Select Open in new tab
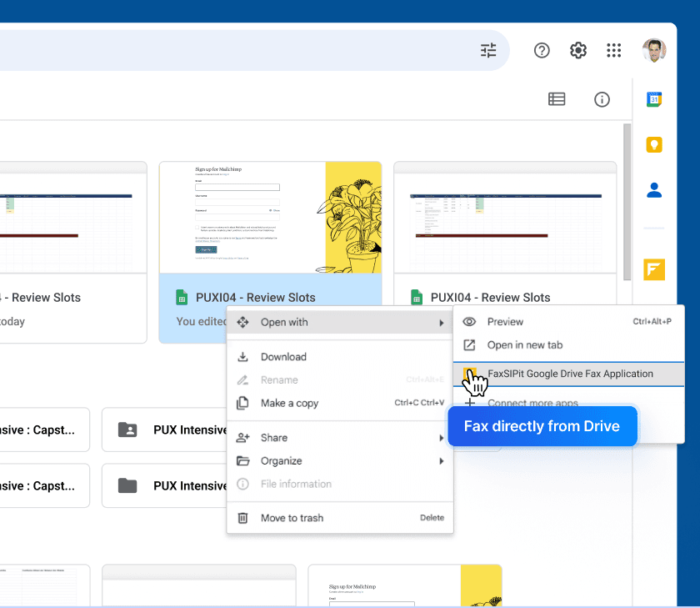The height and width of the screenshot is (608, 700). (568, 345)
